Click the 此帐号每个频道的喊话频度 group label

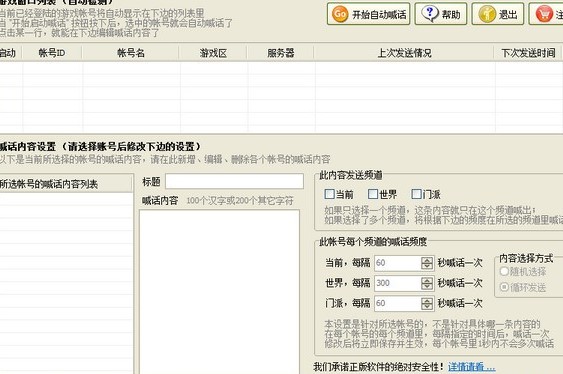click(373, 242)
